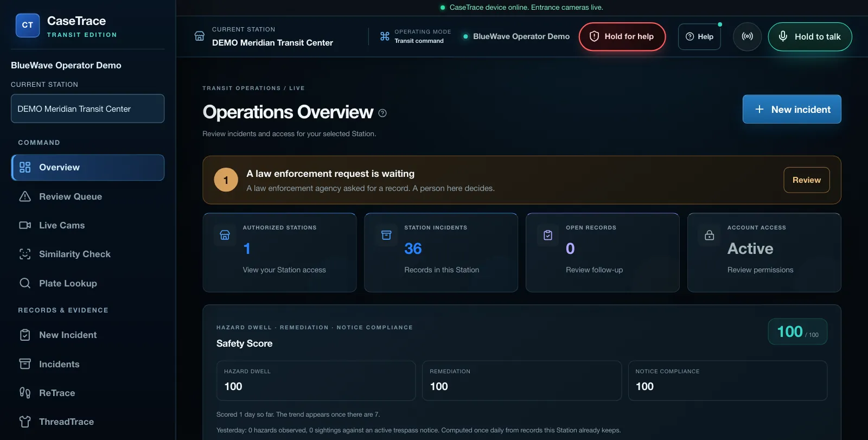Viewport: 868px width, 440px height.
Task: Click BlueWave Operator Demo status in header
Action: coord(516,36)
